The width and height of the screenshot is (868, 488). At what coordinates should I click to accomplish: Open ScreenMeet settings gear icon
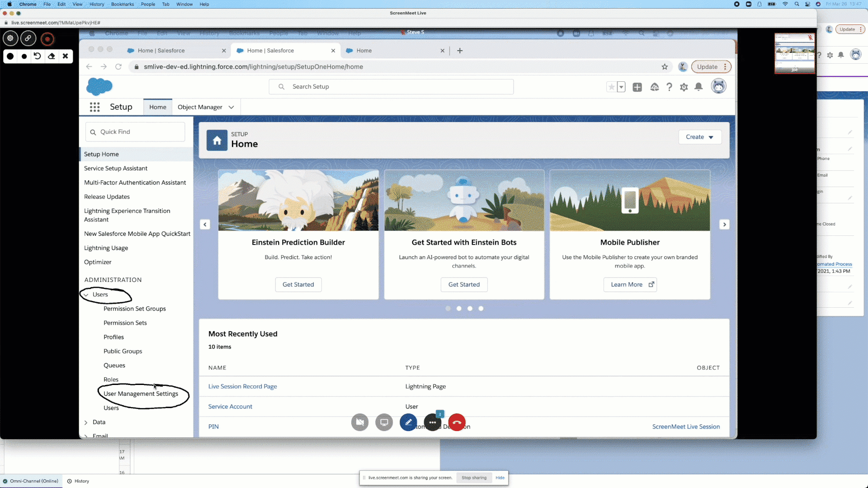pos(10,38)
